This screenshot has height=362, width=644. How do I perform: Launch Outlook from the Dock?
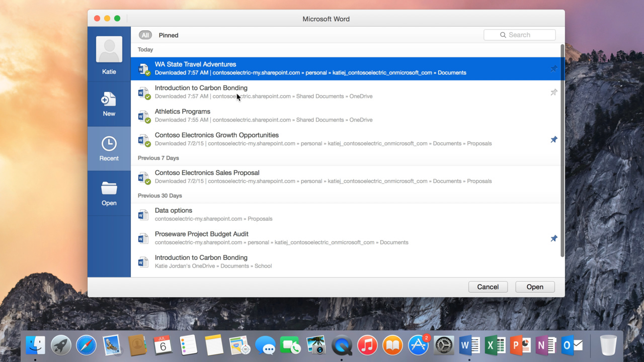coord(572,345)
